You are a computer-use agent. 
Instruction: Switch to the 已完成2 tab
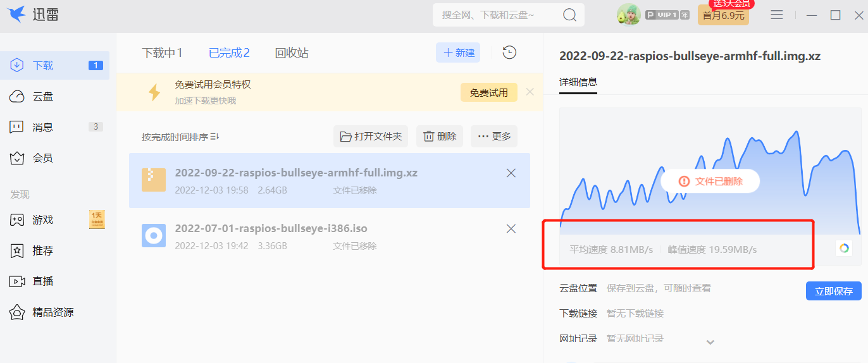[229, 53]
